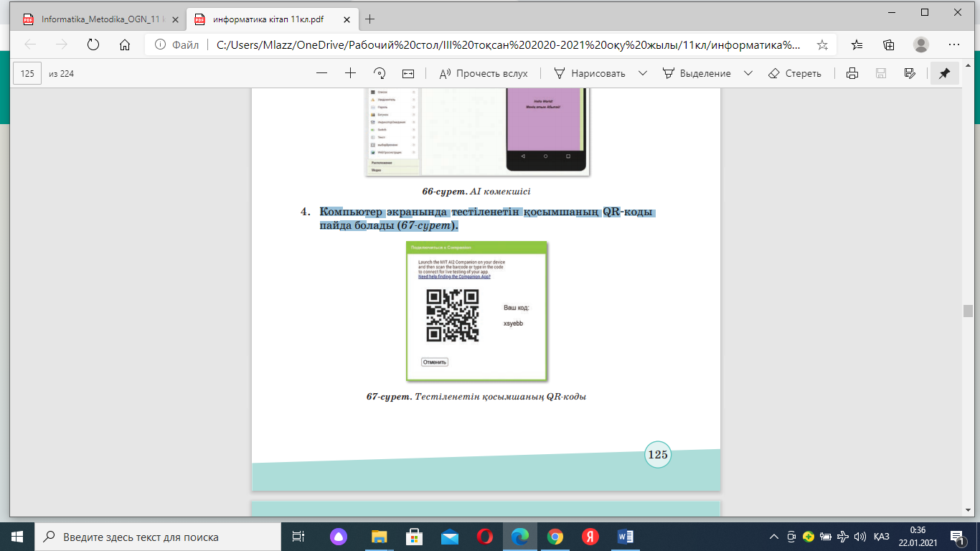
Task: Click 'Need help finding the Companion App?' text
Action: [x=454, y=277]
